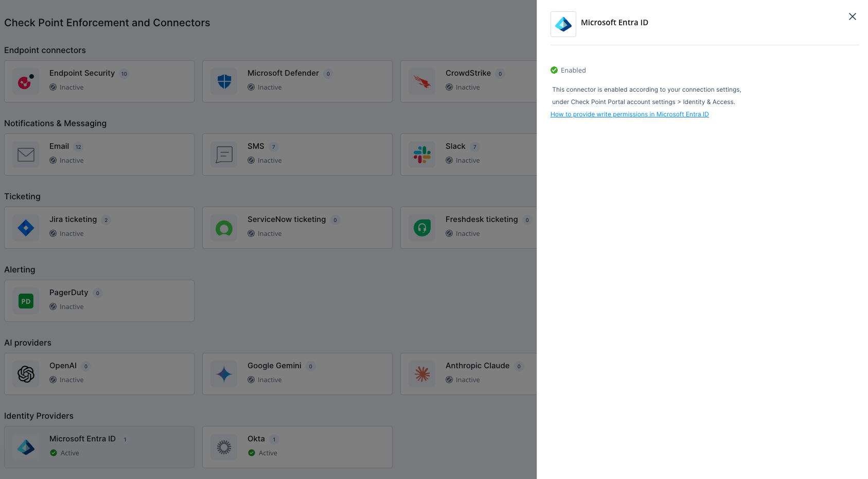
Task: Click the AI providers section heading
Action: click(28, 343)
